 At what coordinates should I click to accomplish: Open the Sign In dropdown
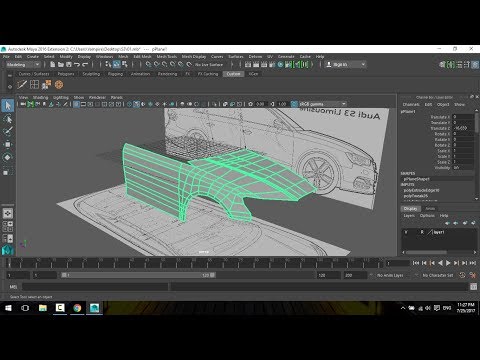pos(345,65)
